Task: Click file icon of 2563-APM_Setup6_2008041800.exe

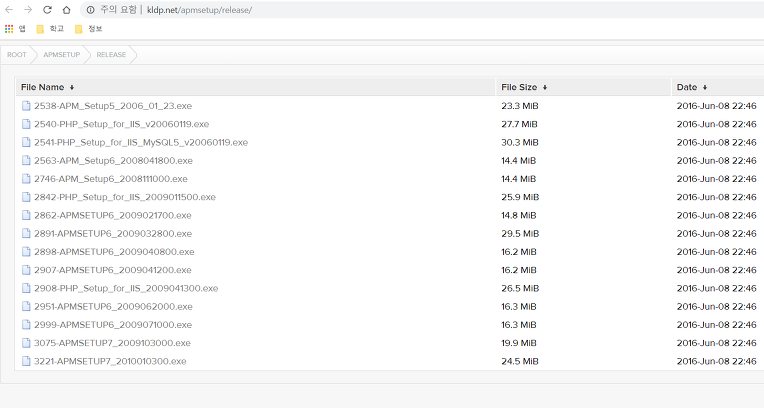Action: [26, 160]
